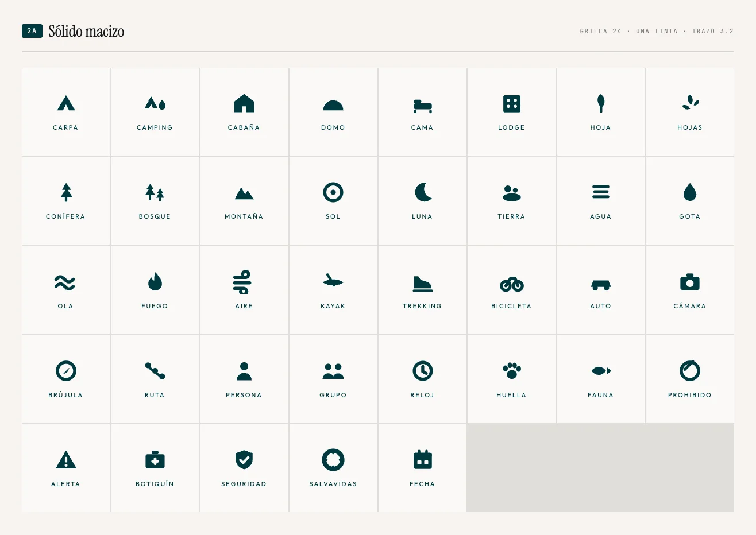This screenshot has width=756, height=535.
Task: Choose the Hojas sprout icon
Action: click(x=690, y=102)
